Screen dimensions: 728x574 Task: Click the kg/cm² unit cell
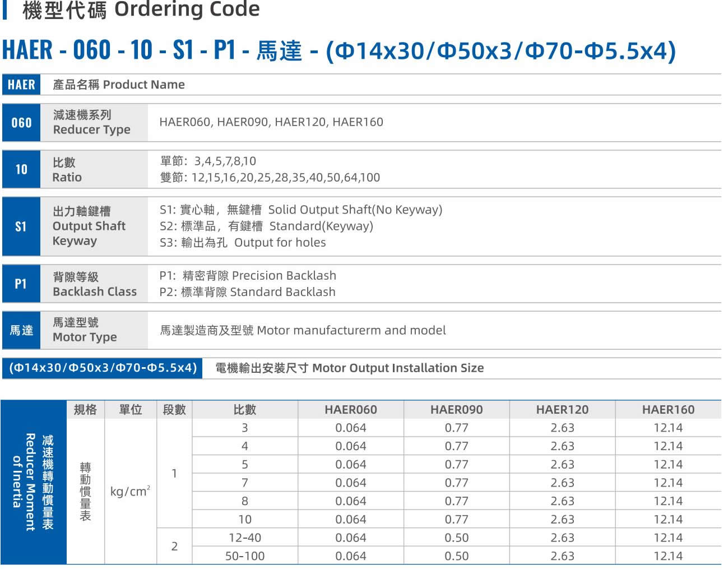pos(131,492)
